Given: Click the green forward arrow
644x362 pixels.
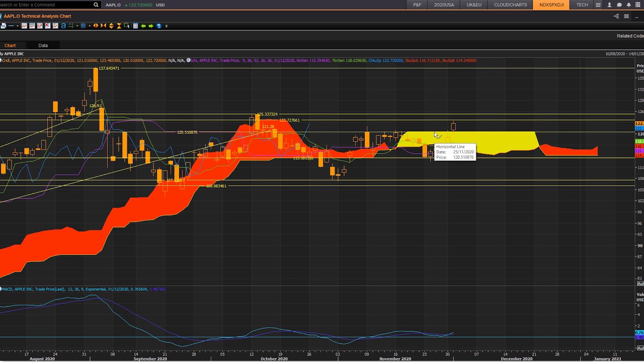Looking at the screenshot, I should [x=150, y=26].
